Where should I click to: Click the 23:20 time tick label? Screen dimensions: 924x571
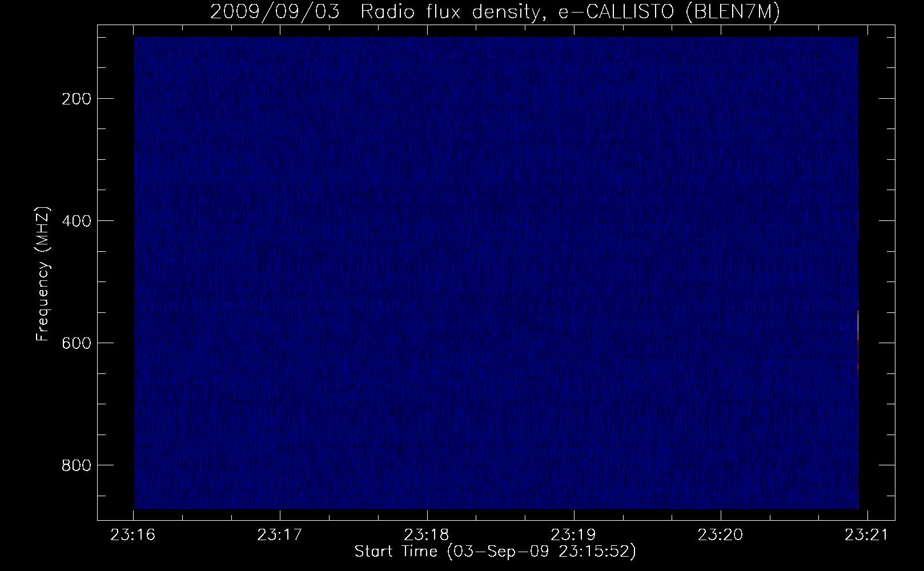click(x=721, y=535)
